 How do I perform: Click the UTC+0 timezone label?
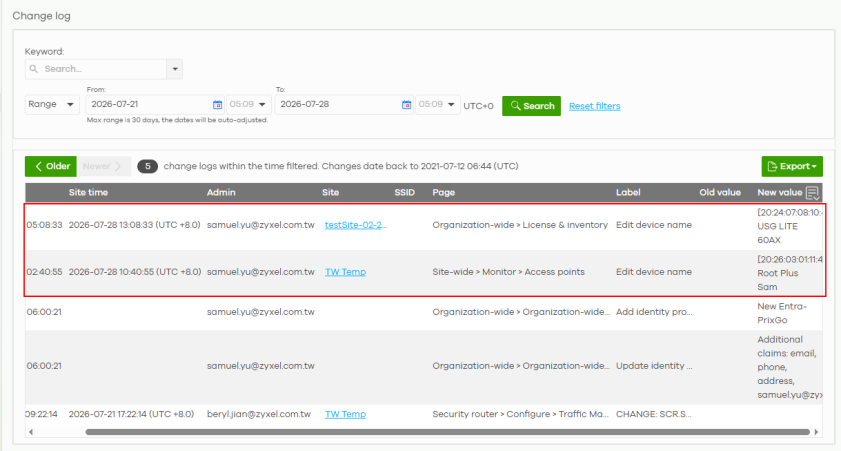(478, 106)
